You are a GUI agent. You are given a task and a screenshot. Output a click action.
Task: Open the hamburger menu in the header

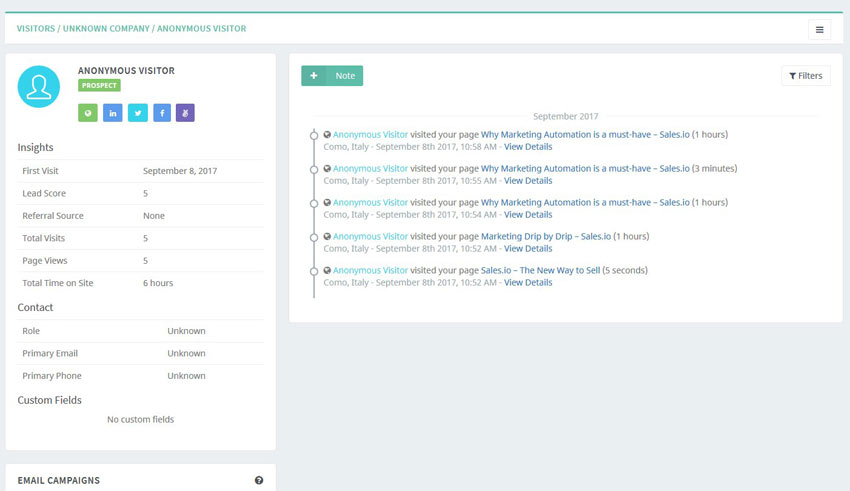coord(819,29)
